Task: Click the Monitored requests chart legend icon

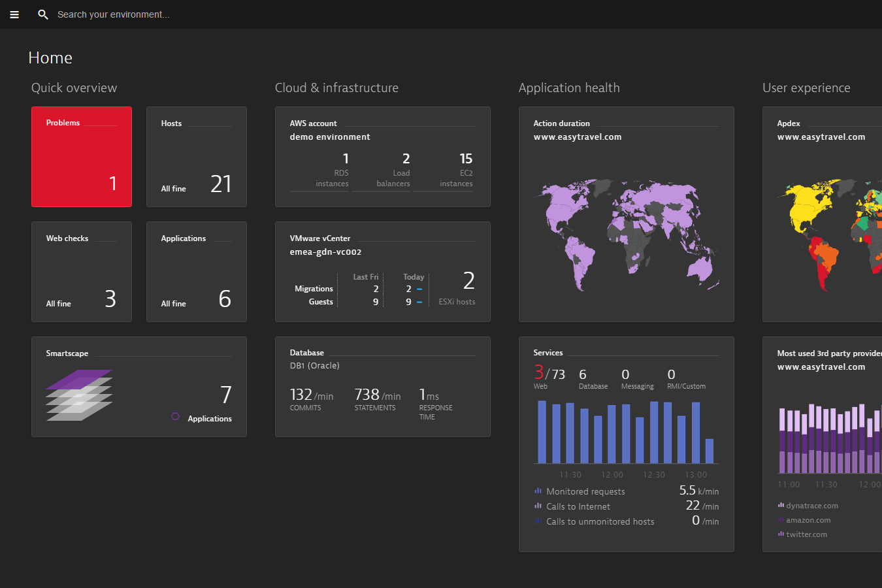Action: point(538,491)
